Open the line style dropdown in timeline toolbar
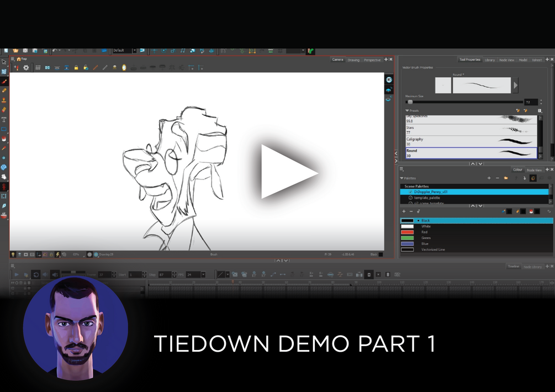The height and width of the screenshot is (392, 555). (228, 274)
